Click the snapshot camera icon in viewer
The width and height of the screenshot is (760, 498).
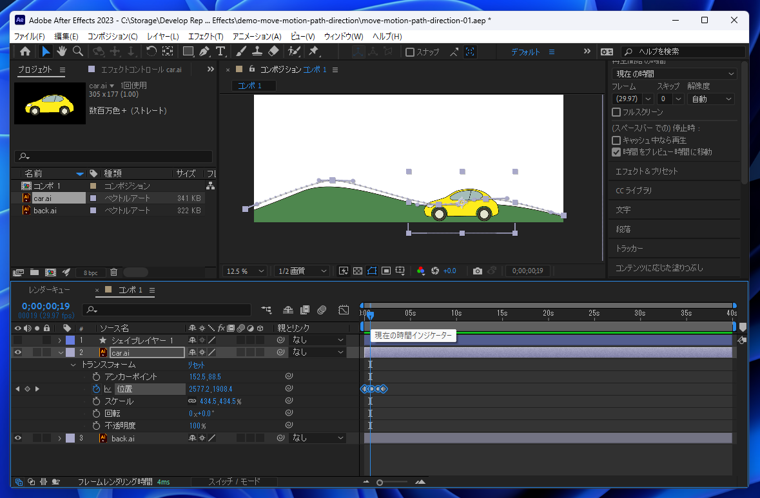point(477,271)
